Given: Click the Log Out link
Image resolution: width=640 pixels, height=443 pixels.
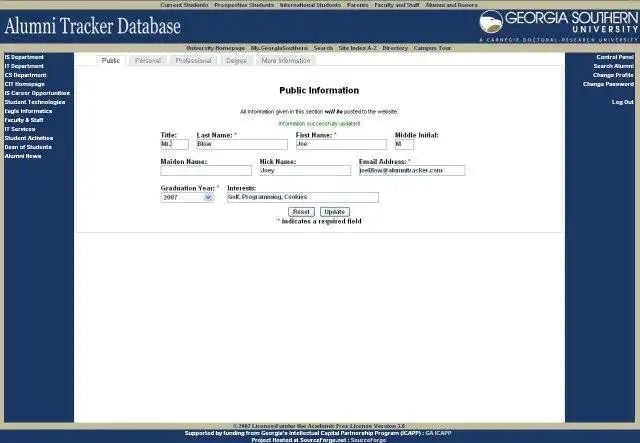Looking at the screenshot, I should (x=622, y=102).
